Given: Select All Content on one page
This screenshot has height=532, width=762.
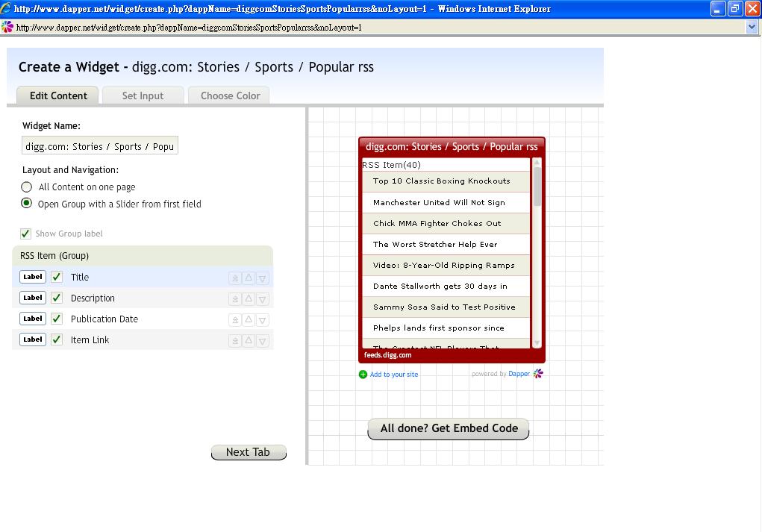Looking at the screenshot, I should pyautogui.click(x=27, y=187).
